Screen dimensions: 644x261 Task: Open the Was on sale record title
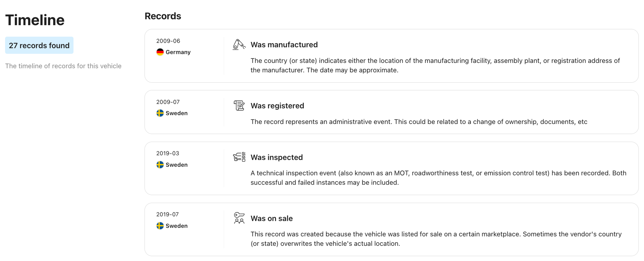[272, 218]
